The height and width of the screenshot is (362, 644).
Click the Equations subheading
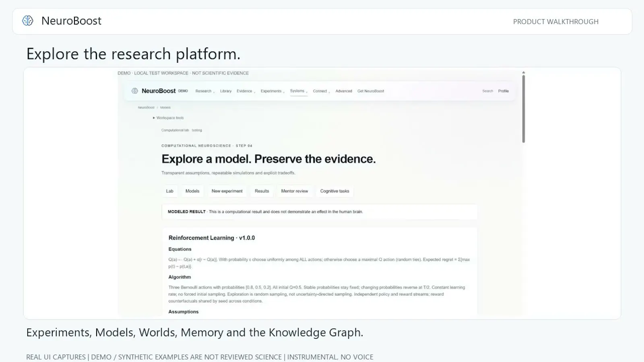[x=180, y=249]
